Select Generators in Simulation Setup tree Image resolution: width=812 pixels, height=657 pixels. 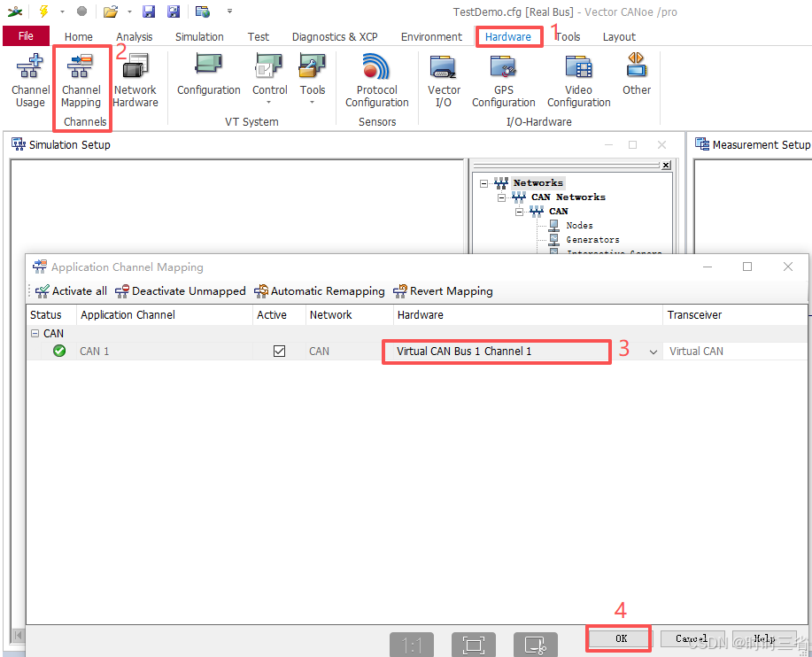[592, 239]
